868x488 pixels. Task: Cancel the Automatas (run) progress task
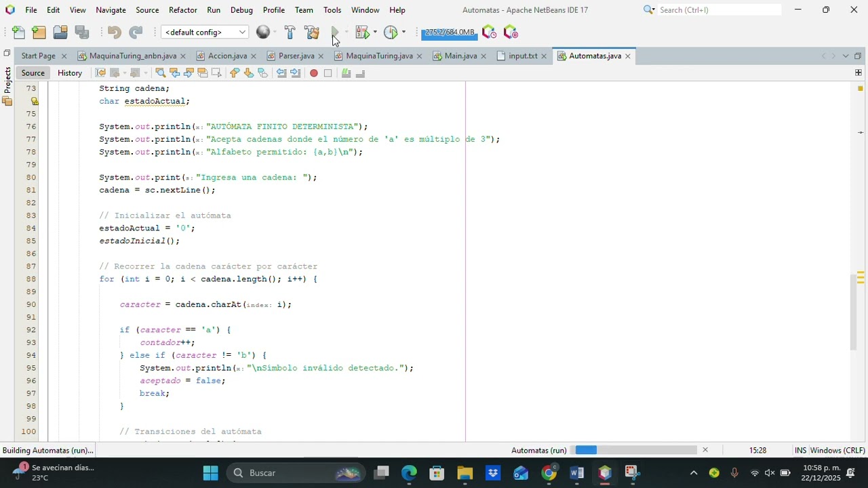tap(705, 450)
